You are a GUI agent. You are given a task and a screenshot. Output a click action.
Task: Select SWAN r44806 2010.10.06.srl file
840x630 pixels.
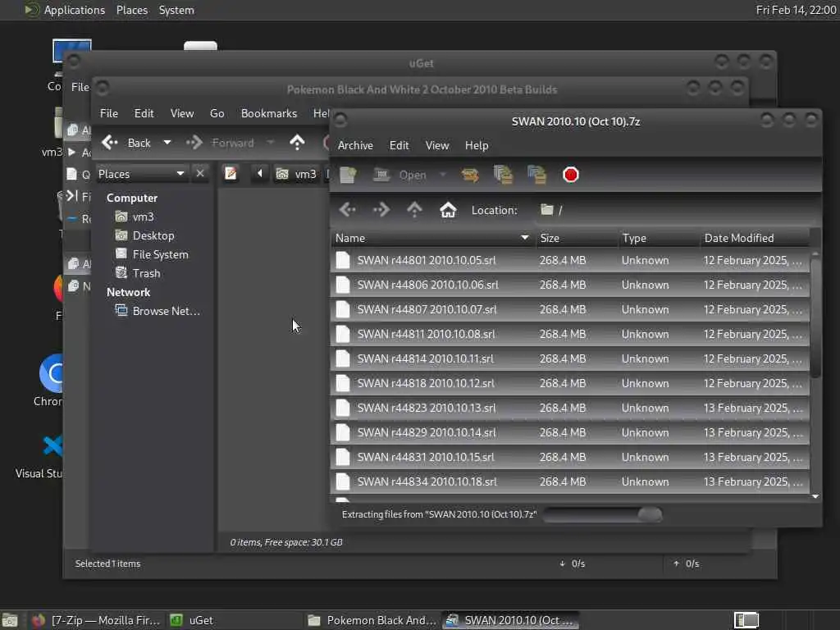[569, 285]
